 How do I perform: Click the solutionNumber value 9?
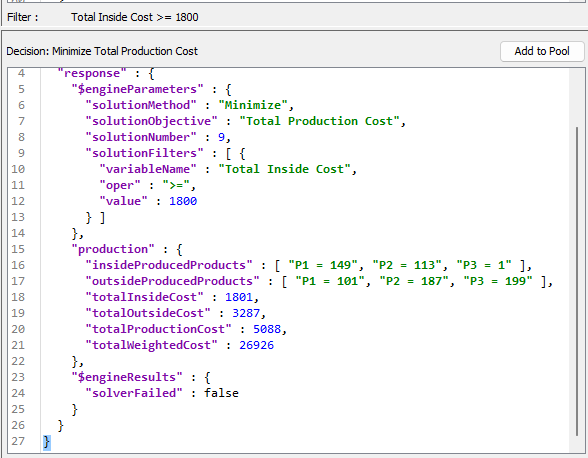[221, 137]
